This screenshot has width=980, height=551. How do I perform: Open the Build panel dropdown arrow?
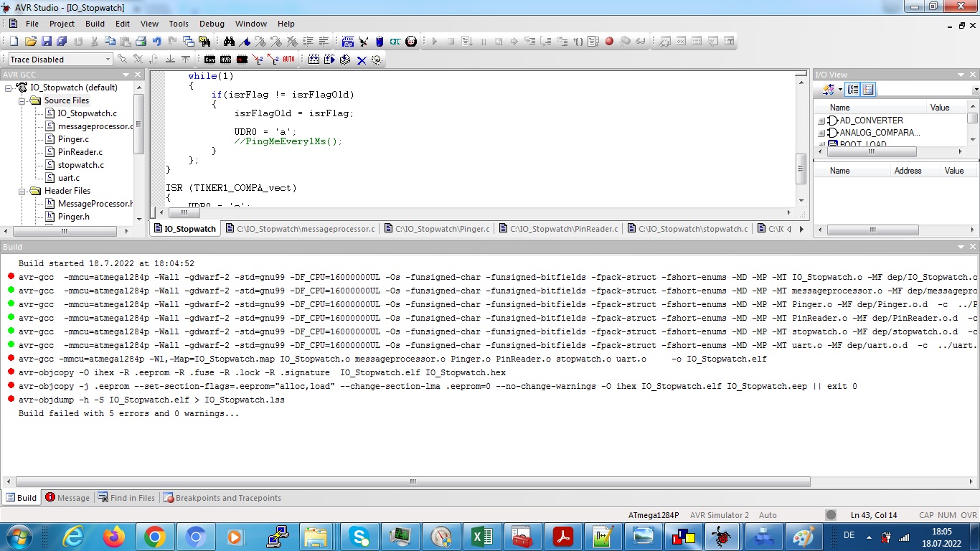(961, 247)
